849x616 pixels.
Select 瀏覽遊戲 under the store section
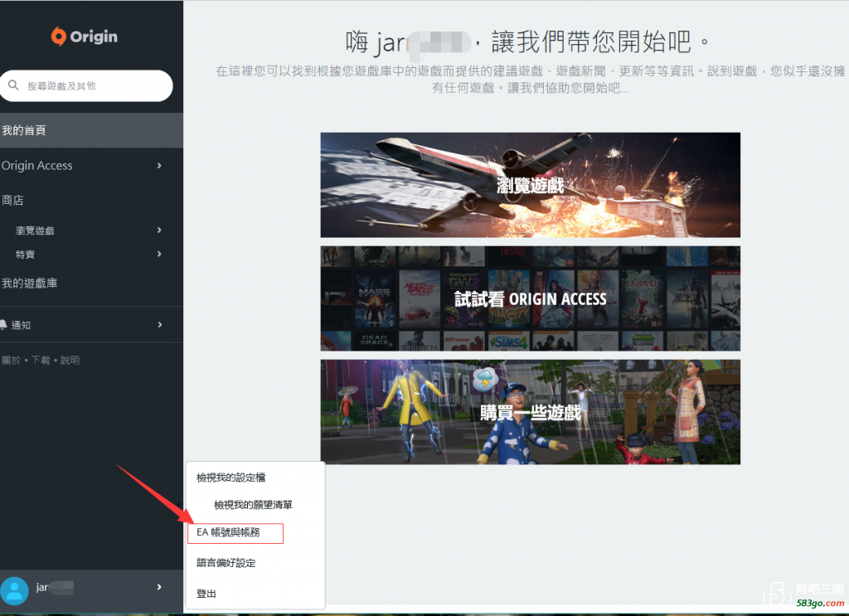(35, 230)
